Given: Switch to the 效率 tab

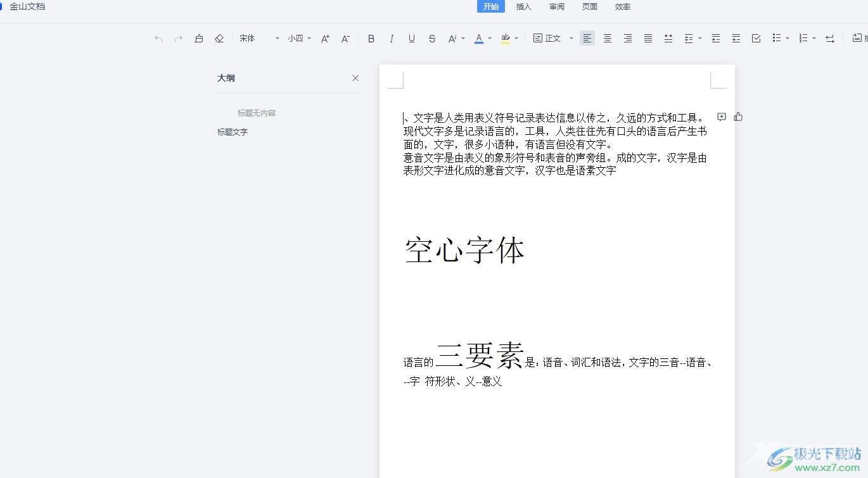Looking at the screenshot, I should pos(623,6).
